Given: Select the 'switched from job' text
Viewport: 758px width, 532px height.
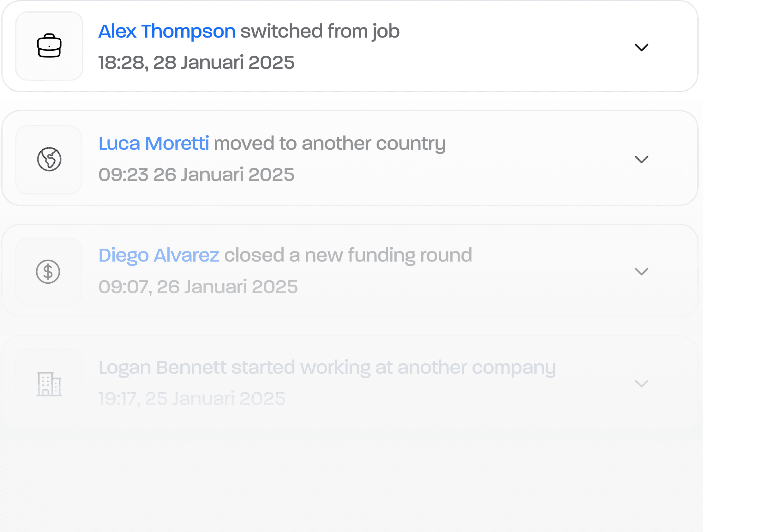Looking at the screenshot, I should 320,31.
